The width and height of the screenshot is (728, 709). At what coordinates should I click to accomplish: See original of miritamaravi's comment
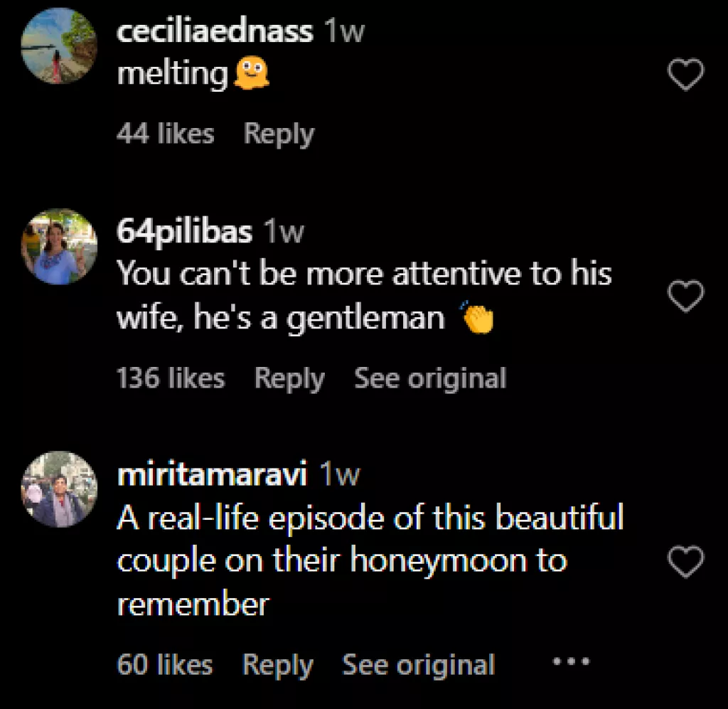[418, 665]
